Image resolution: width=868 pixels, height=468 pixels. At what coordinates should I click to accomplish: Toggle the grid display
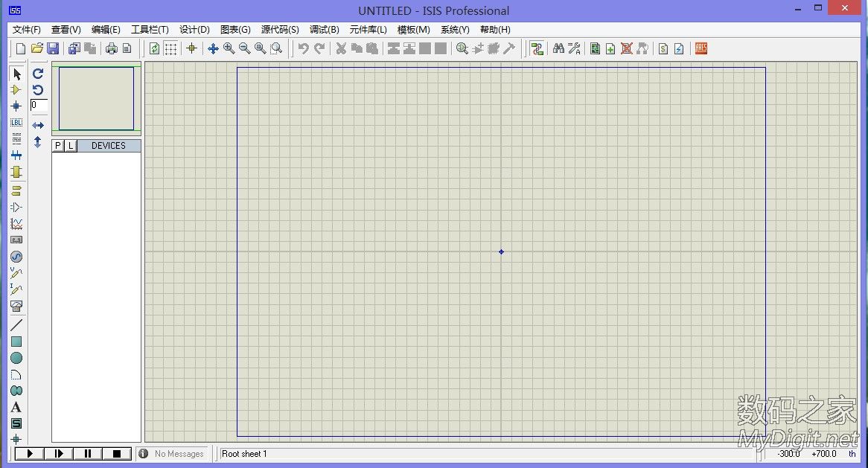tap(170, 48)
